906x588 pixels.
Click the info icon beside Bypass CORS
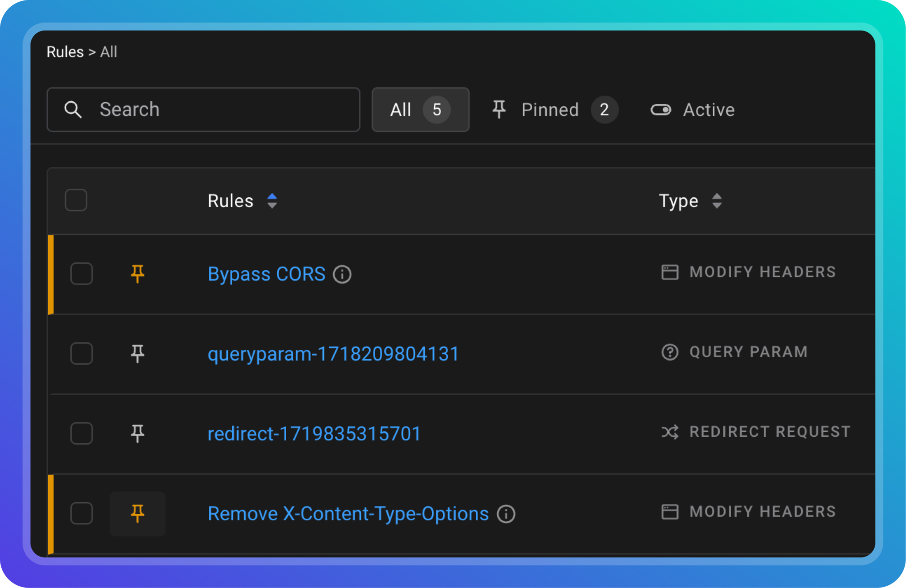(342, 274)
